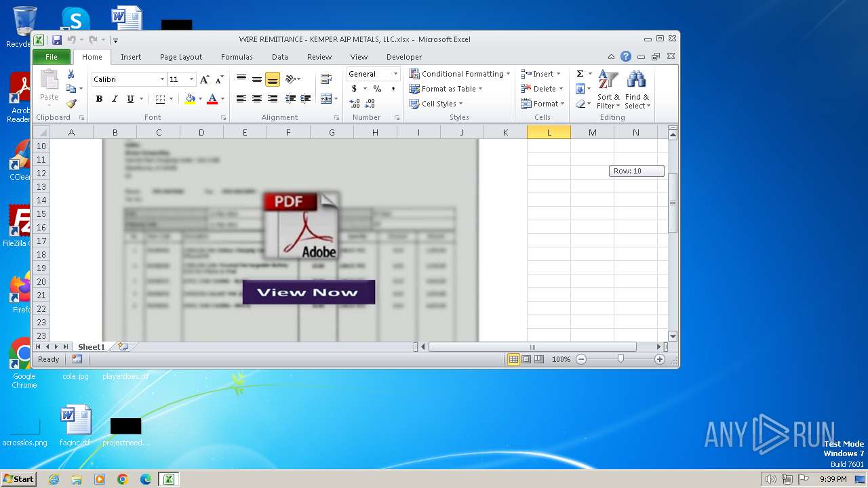This screenshot has height=488, width=868.
Task: Apply Percent Style
Action: [377, 89]
